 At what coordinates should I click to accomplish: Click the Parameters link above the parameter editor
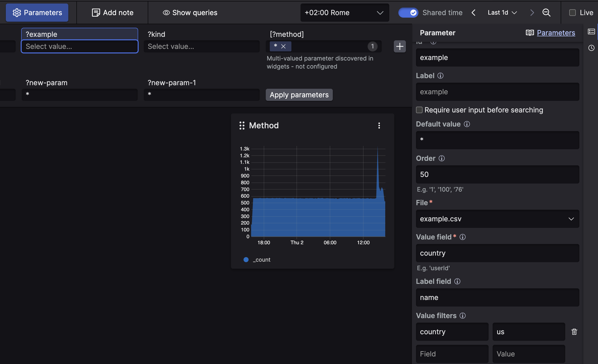(x=556, y=33)
